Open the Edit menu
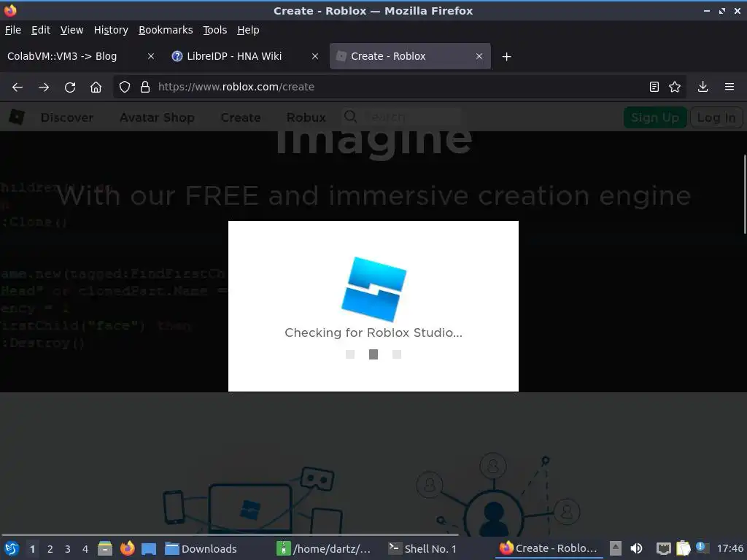The height and width of the screenshot is (560, 747). (x=41, y=30)
